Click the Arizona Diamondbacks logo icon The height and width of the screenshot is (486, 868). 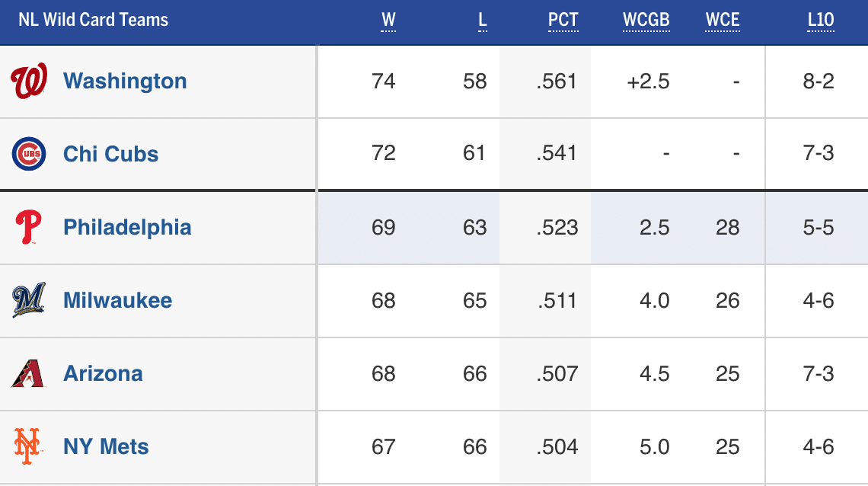(x=29, y=373)
